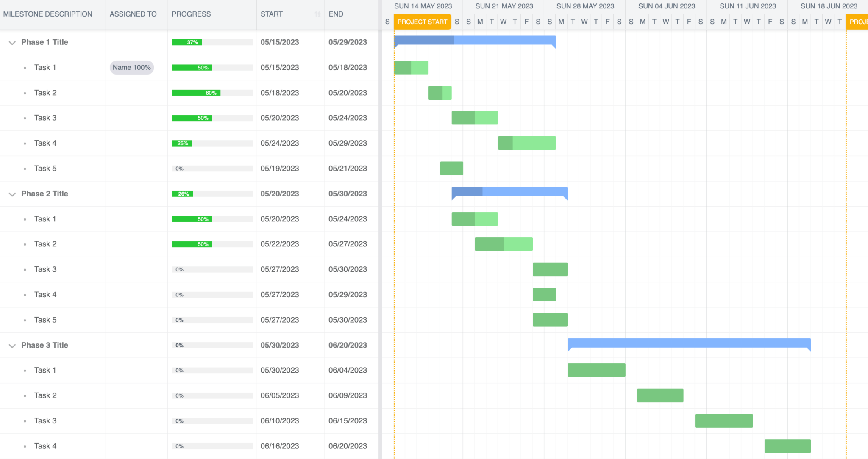Click the end date 06/20/2023 of Task 4
This screenshot has height=459, width=868.
348,446
